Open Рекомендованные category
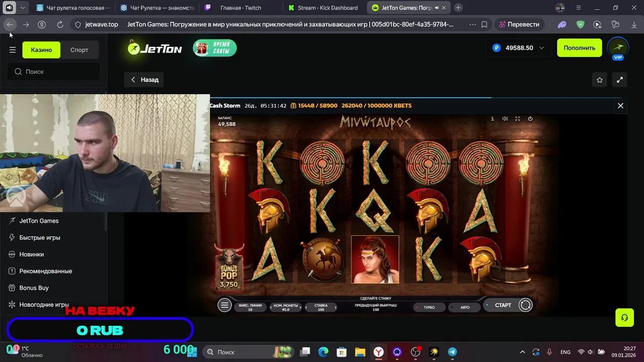 tap(45, 271)
